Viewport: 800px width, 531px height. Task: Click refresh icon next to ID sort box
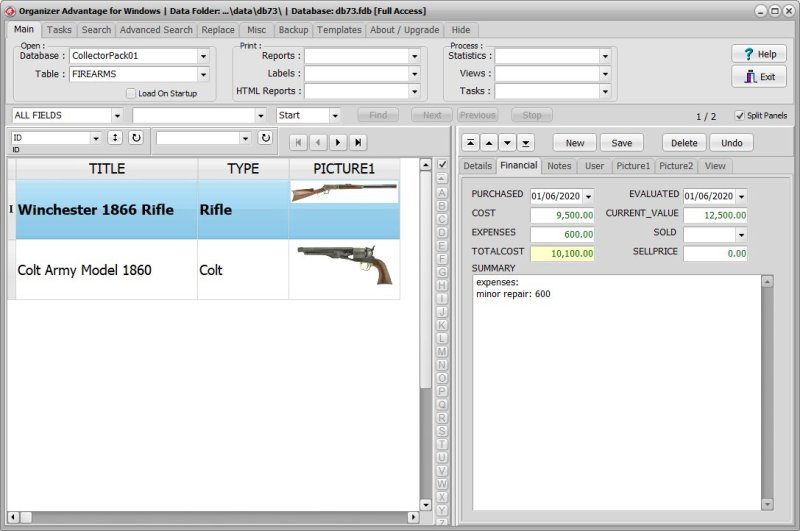click(x=136, y=138)
